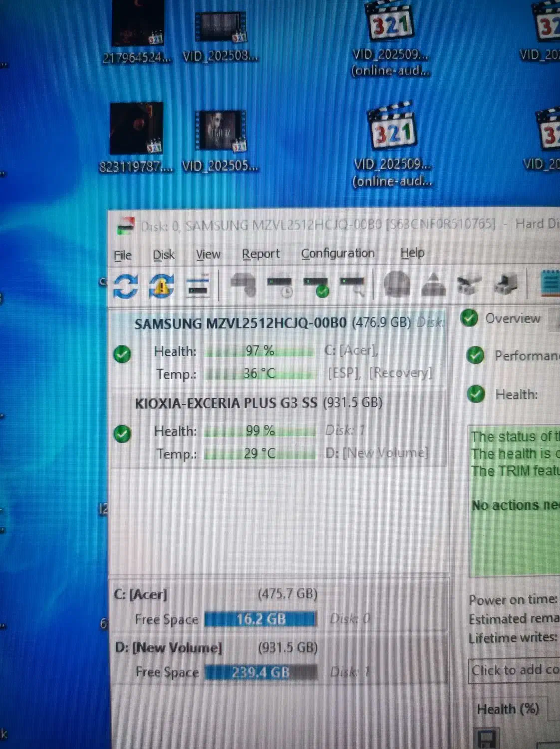Click the C: [Acer] free space bar

(x=261, y=619)
